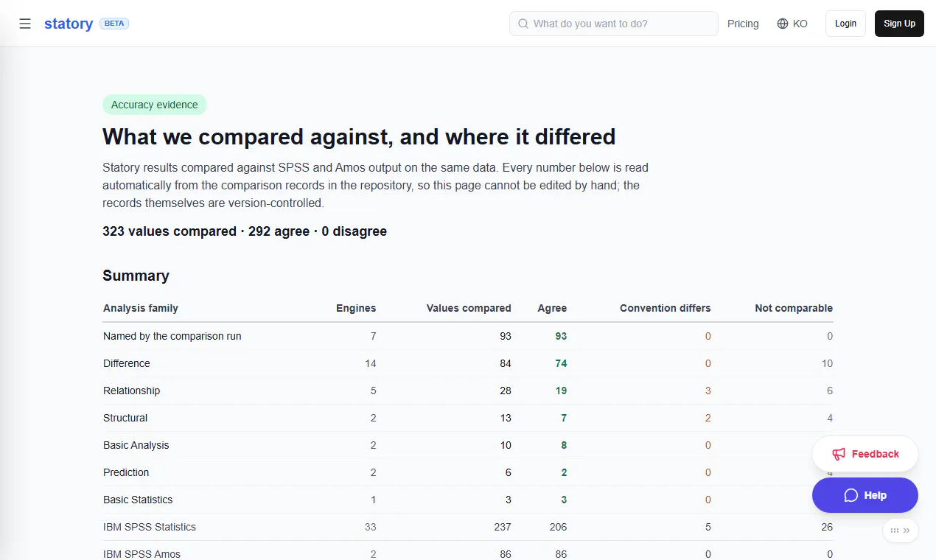Click the Login button
The width and height of the screenshot is (936, 560).
tap(845, 24)
